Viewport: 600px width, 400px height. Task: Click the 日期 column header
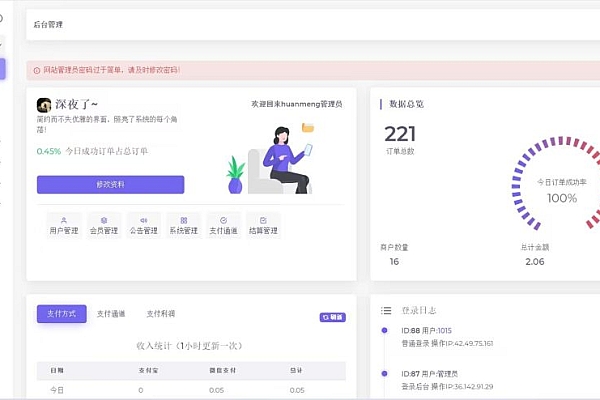(57, 371)
